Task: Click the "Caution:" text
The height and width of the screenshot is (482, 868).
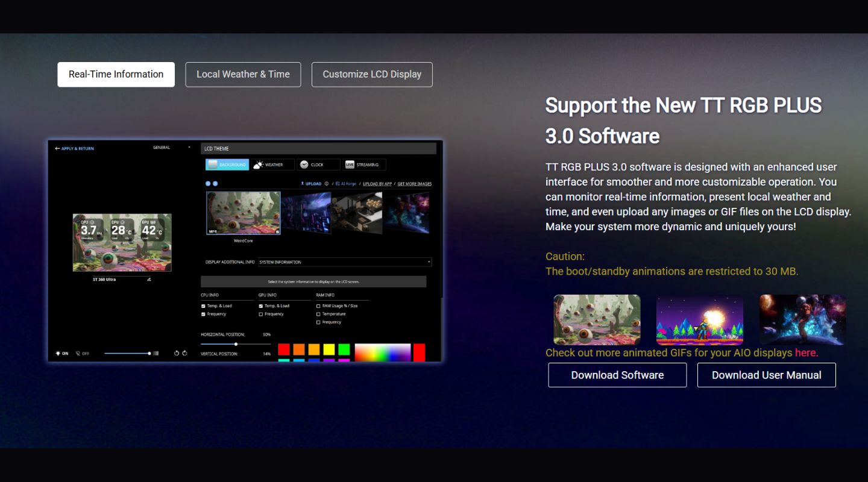Action: tap(565, 257)
